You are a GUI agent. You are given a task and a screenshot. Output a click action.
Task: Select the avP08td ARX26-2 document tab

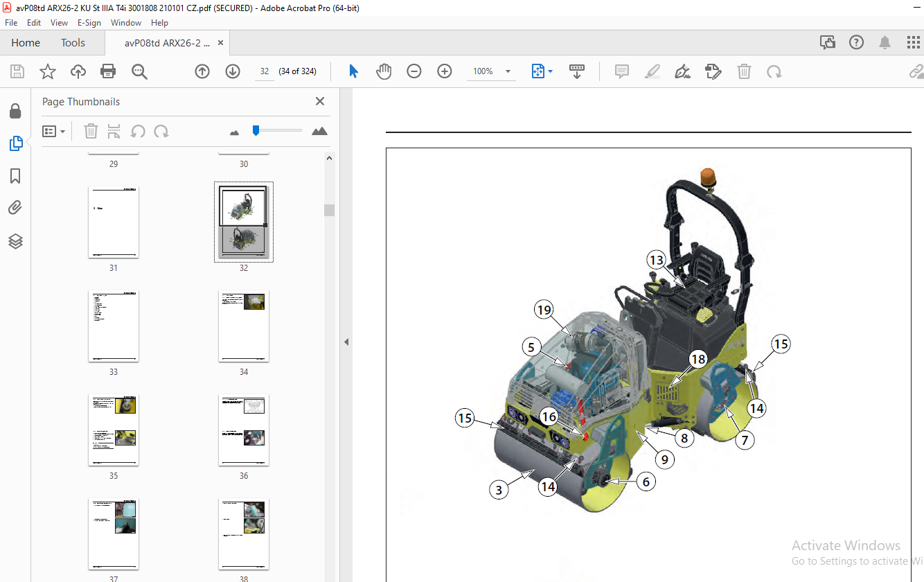(167, 42)
